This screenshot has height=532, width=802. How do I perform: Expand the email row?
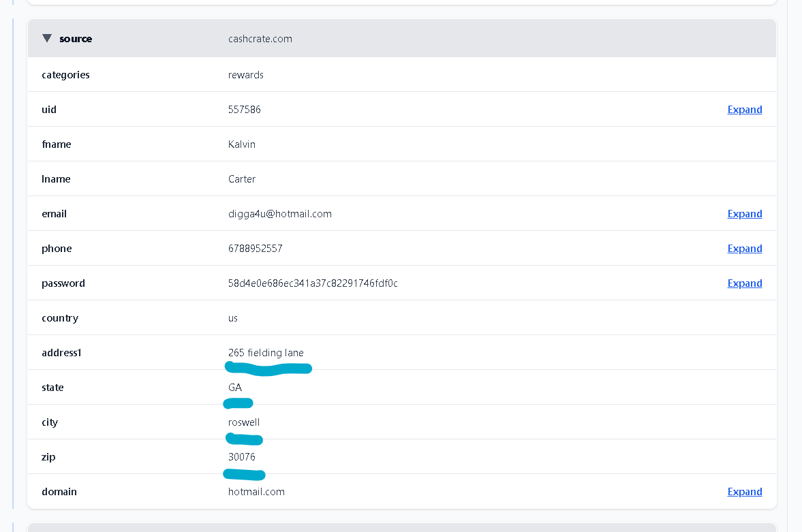coord(744,214)
